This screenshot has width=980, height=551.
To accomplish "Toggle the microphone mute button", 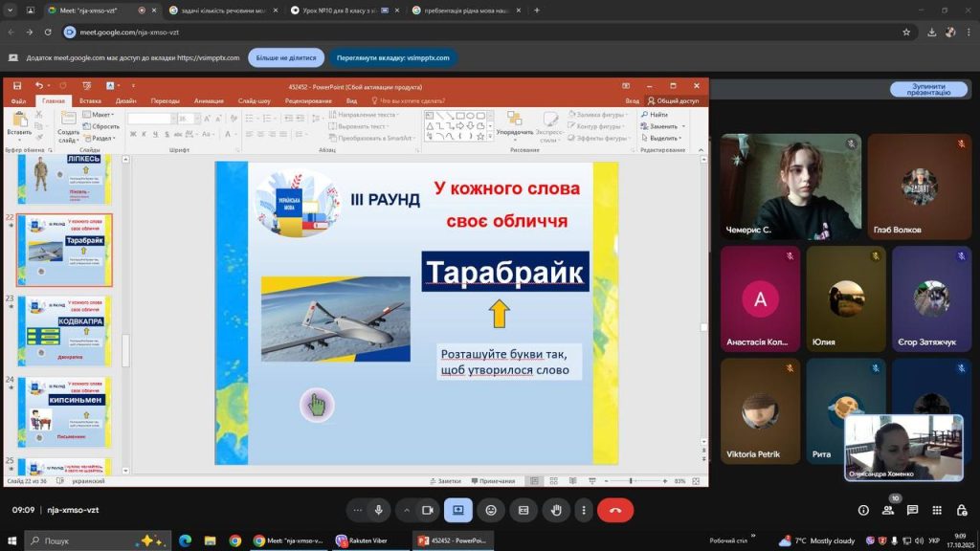I will point(379,511).
